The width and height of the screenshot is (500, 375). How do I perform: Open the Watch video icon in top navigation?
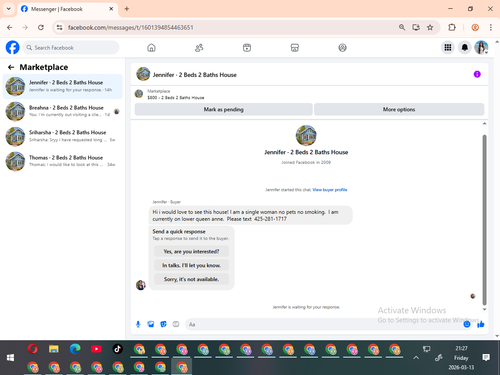click(x=247, y=48)
